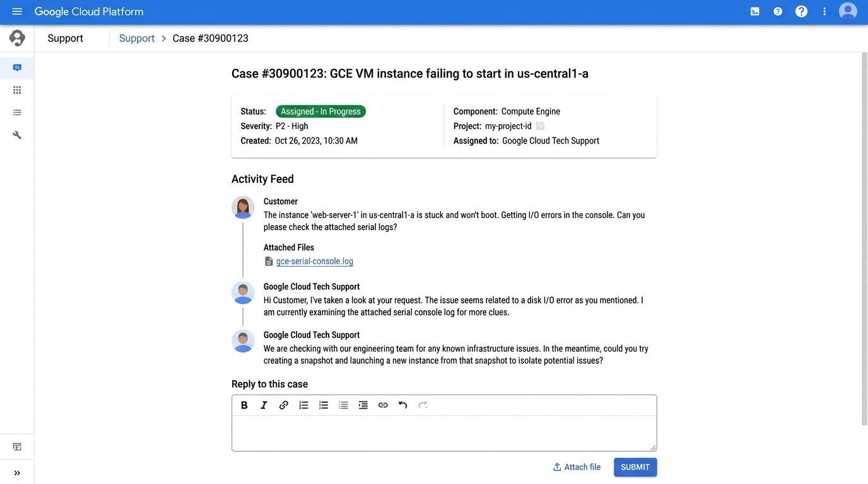Viewport: 868px width, 484px height.
Task: Edit the project using pencil icon beside my-project-id
Action: tap(540, 126)
